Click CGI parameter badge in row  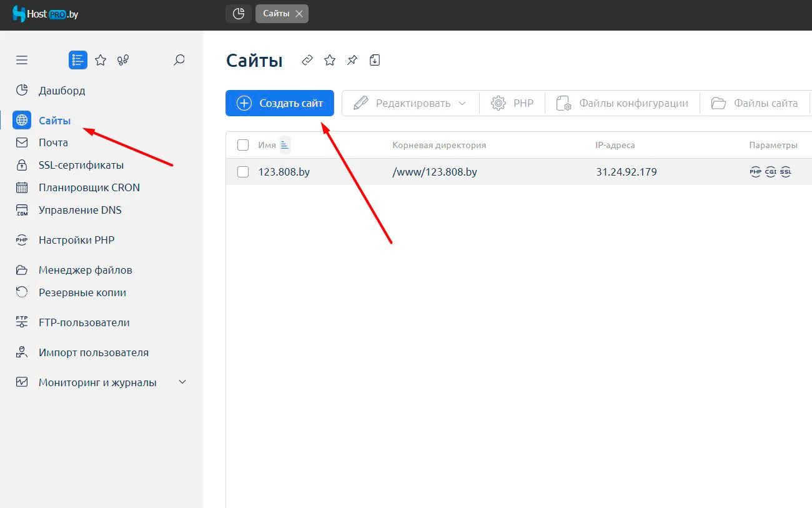[x=771, y=172]
